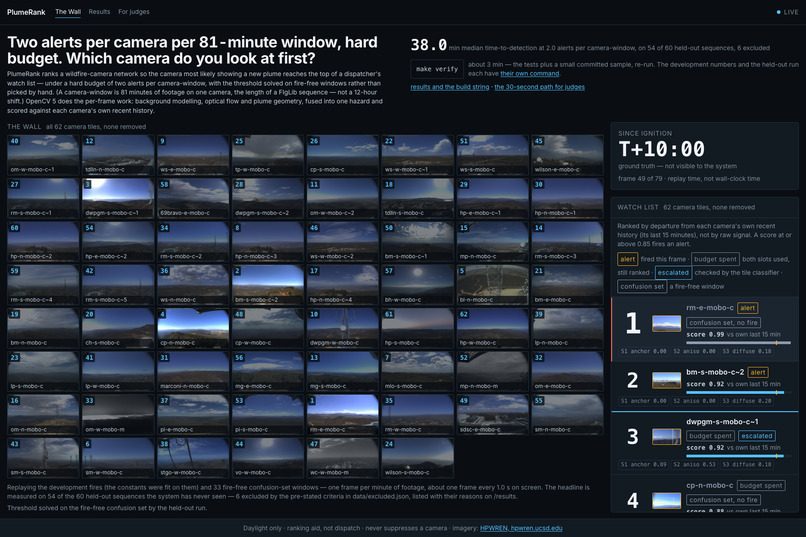This screenshot has width=806, height=537.
Task: Open the 69bravo-e-mobo-c camera tile
Action: click(193, 198)
